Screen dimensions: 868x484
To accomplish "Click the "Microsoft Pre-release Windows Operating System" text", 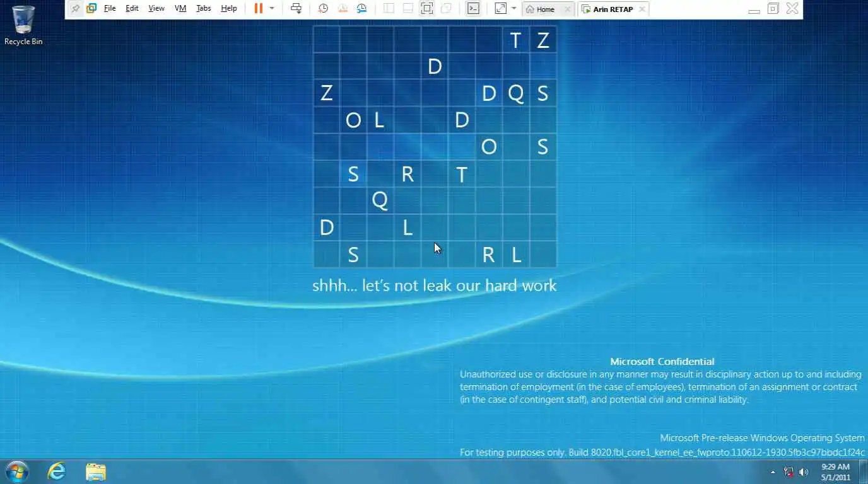I will [x=762, y=438].
